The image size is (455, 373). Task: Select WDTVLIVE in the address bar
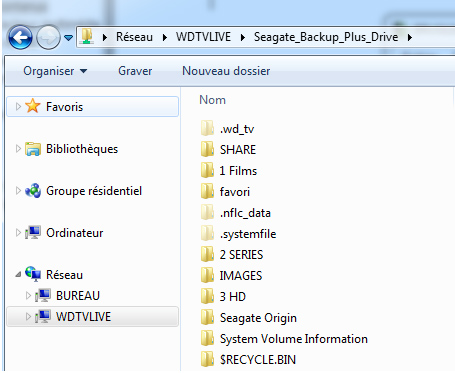coord(203,37)
